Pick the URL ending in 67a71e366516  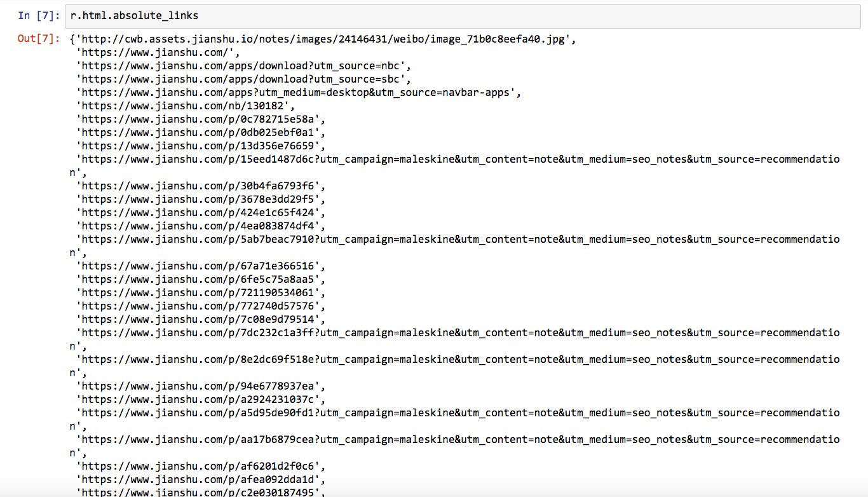click(x=200, y=266)
